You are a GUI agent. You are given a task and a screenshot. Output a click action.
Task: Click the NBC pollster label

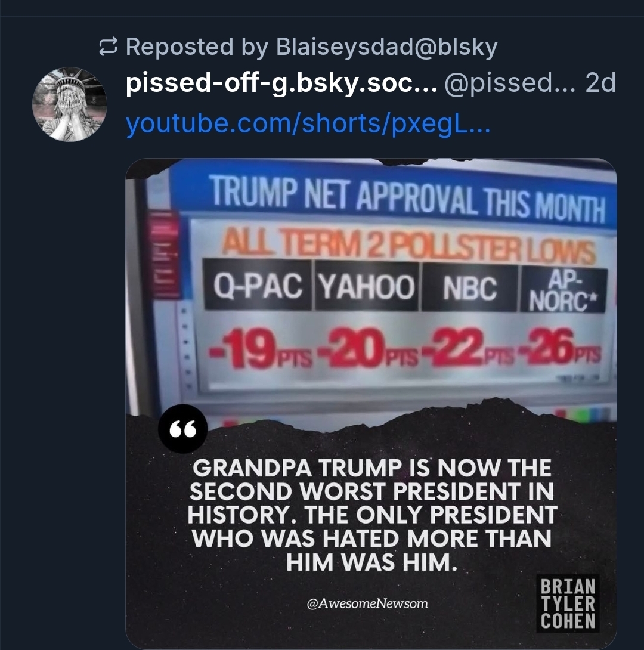(x=469, y=289)
